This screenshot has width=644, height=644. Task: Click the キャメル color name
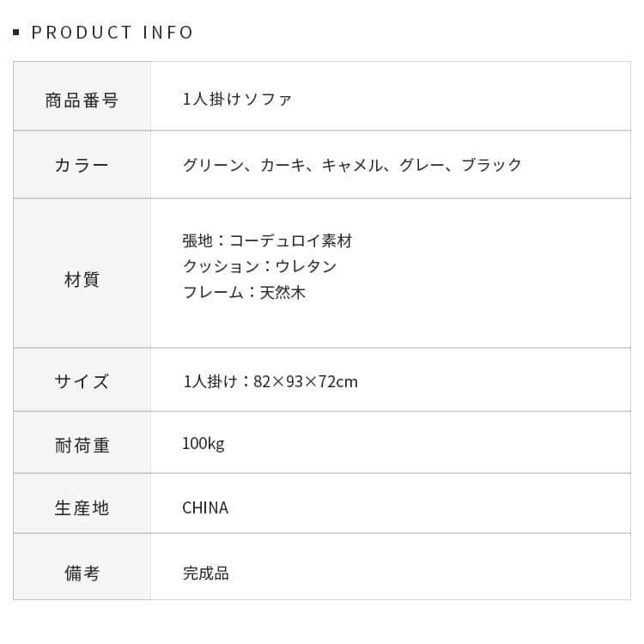352,165
